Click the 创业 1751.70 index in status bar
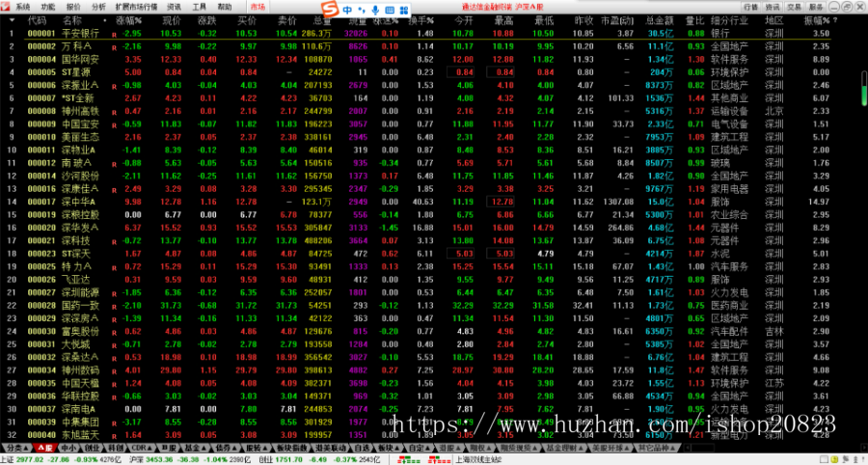 319,459
